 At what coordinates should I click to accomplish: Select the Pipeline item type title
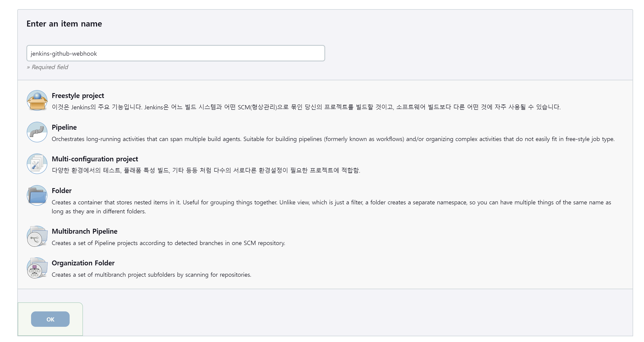point(64,127)
